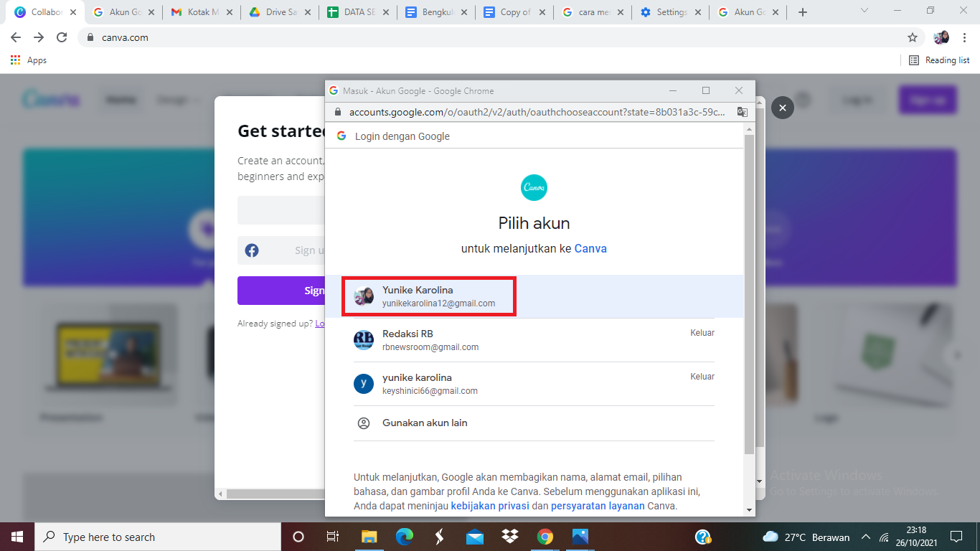Bookmark this page with star icon
This screenshot has width=980, height=551.
[x=912, y=37]
